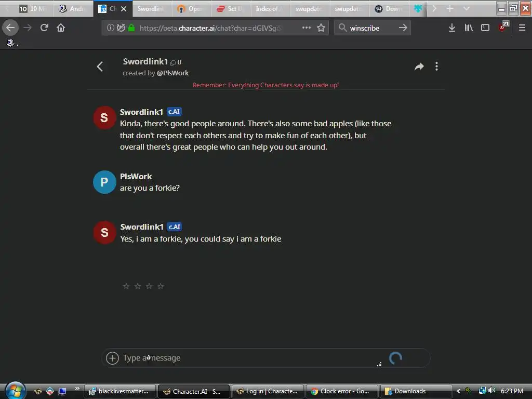
Task: Rate the reply two stars
Action: point(138,286)
